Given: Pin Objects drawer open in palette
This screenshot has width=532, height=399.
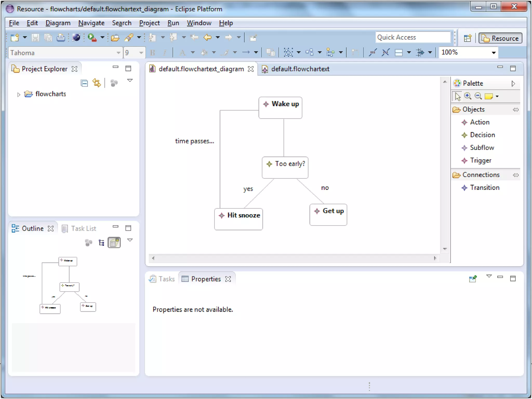Looking at the screenshot, I should [516, 110].
